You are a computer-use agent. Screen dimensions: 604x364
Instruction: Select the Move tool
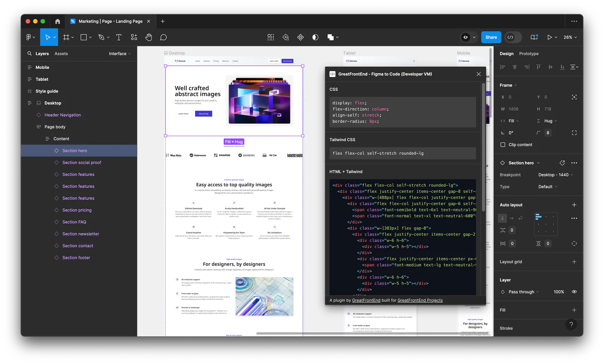pos(48,37)
